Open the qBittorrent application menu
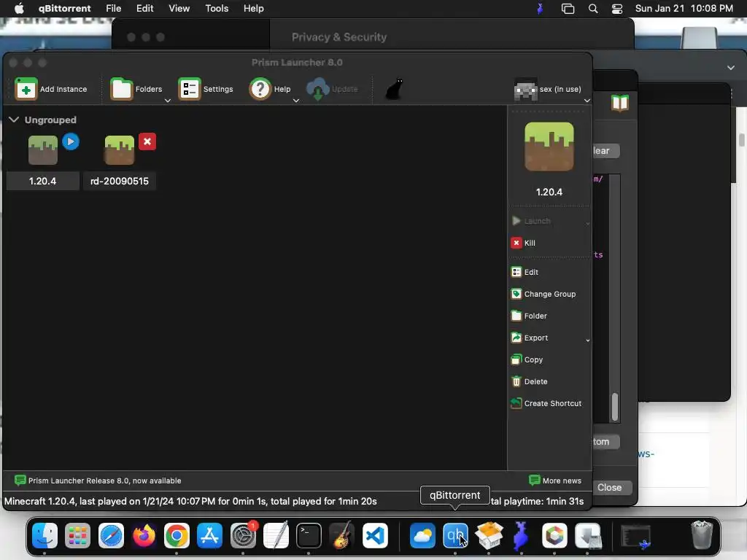 pos(64,9)
